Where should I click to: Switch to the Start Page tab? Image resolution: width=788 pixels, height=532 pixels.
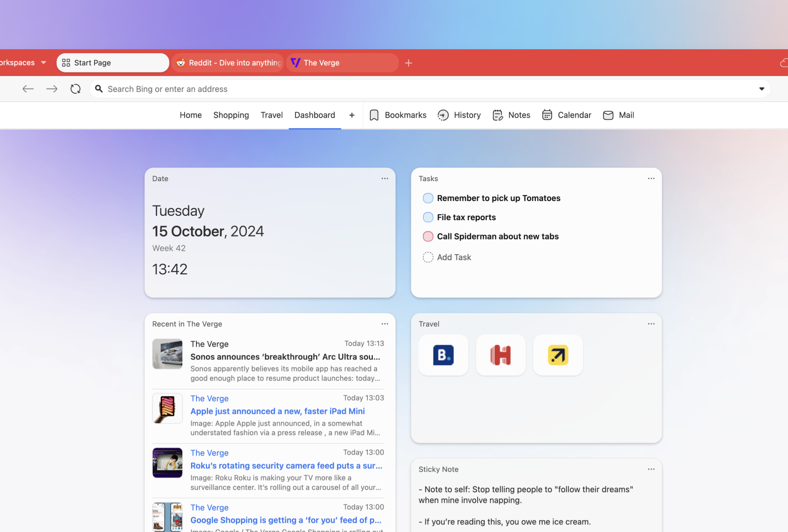pos(113,63)
